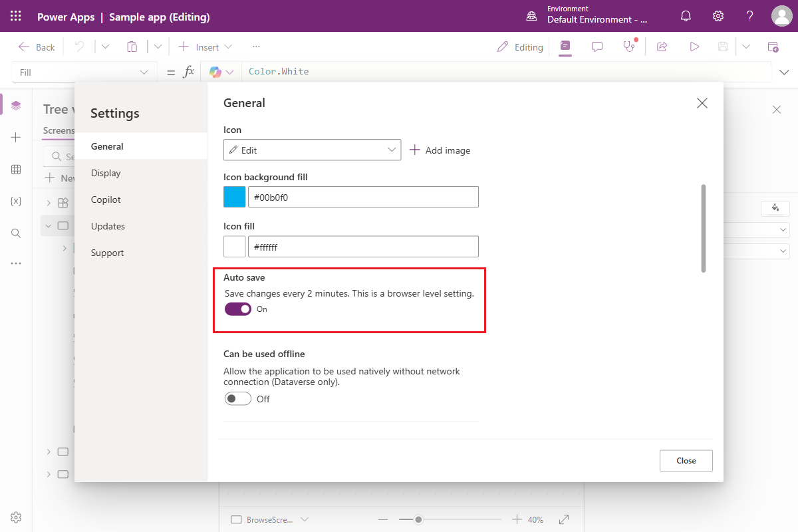Click the Publish icon in toolbar
798x532 pixels.
[773, 47]
